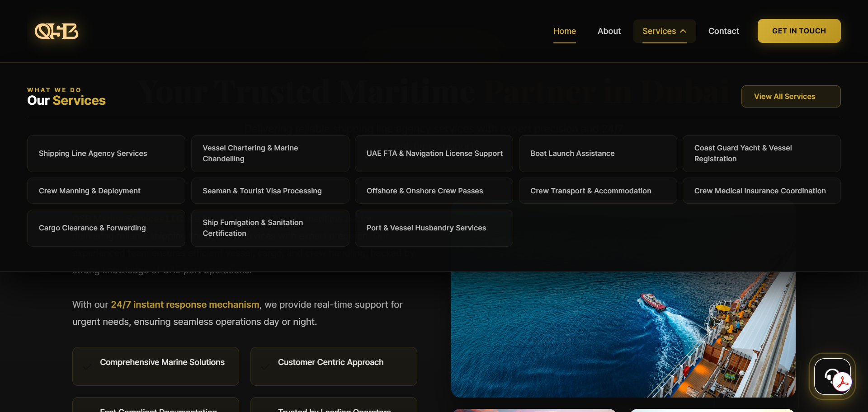The image size is (868, 412).
Task: Select Coast Guard Yacht & Vessel Registration
Action: [761, 154]
